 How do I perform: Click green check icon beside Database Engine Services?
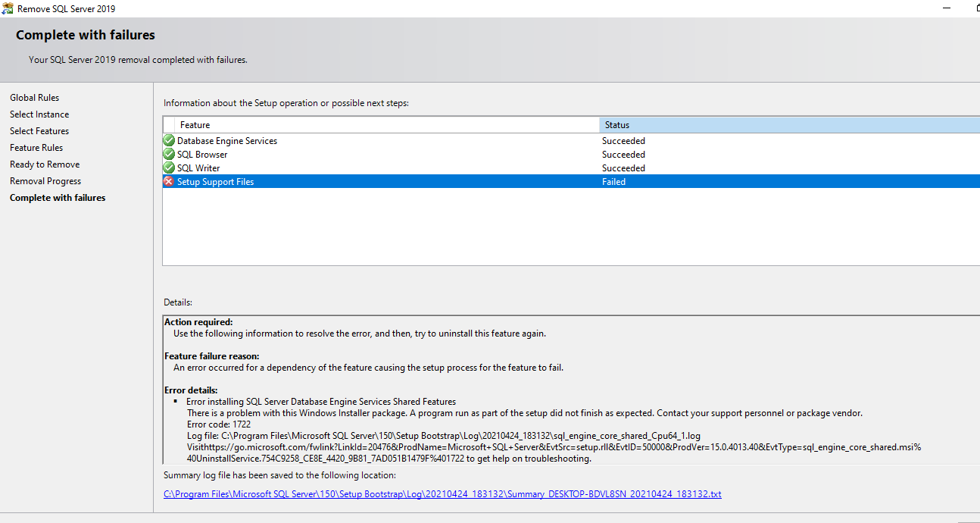(x=169, y=140)
